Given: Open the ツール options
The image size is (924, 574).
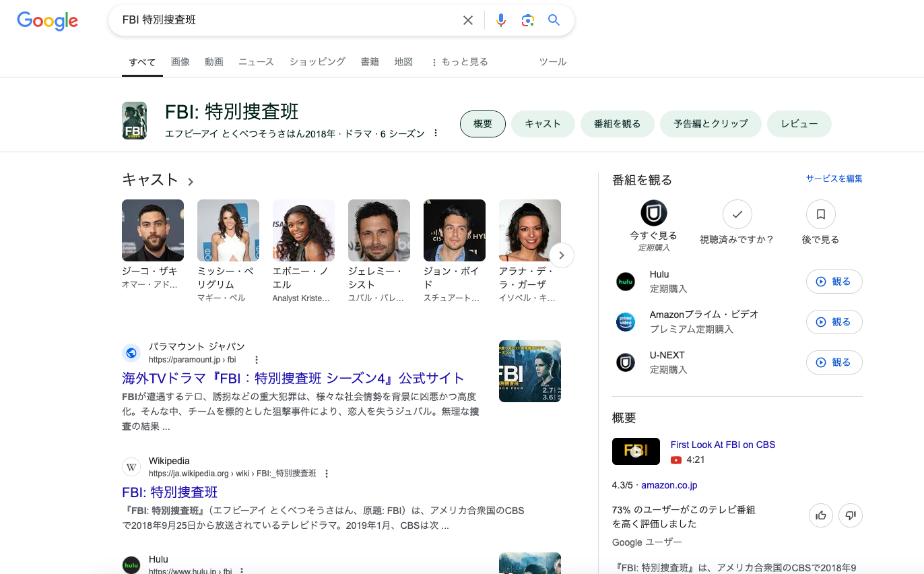Looking at the screenshot, I should (553, 62).
